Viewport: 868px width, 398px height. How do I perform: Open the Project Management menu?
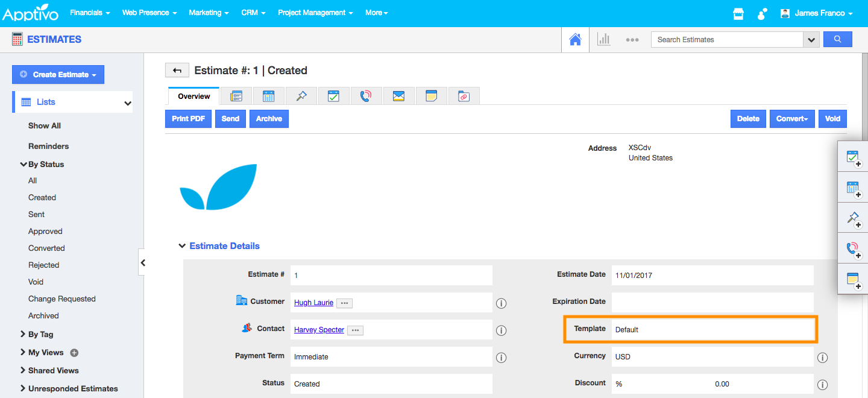tap(316, 13)
